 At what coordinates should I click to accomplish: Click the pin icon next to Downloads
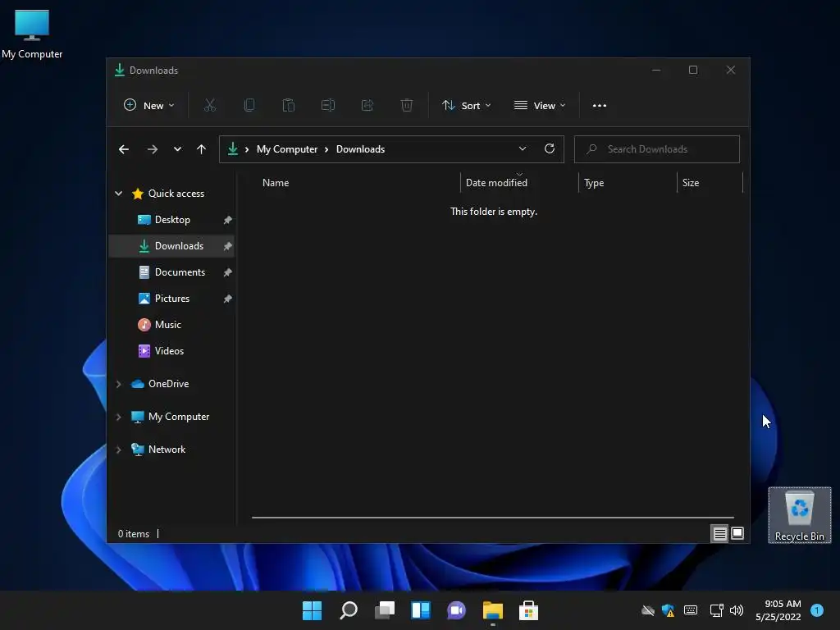[228, 246]
